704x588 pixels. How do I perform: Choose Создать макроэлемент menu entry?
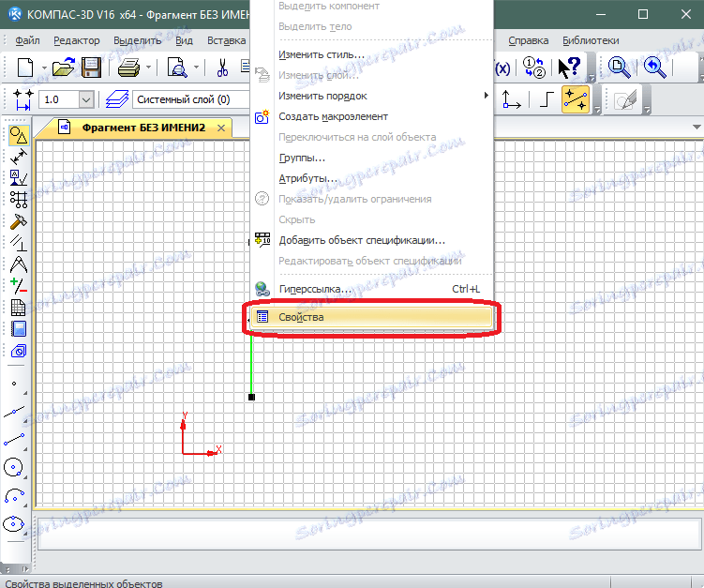pyautogui.click(x=372, y=116)
